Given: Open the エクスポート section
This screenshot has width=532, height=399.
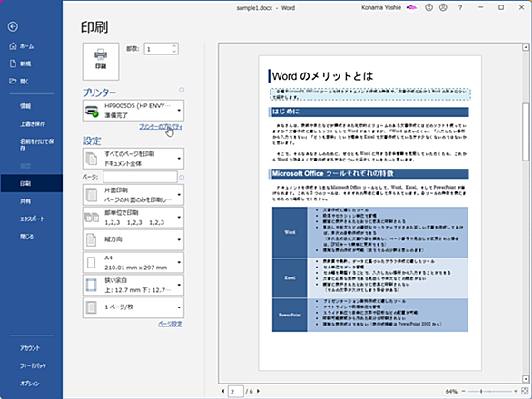Looking at the screenshot, I should point(32,219).
